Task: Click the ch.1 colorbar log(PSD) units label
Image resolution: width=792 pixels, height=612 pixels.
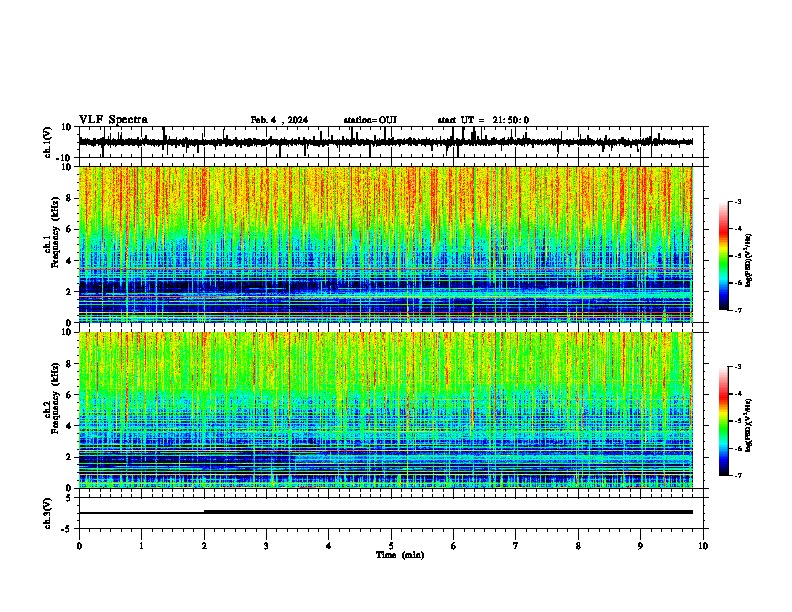Action: tap(748, 261)
